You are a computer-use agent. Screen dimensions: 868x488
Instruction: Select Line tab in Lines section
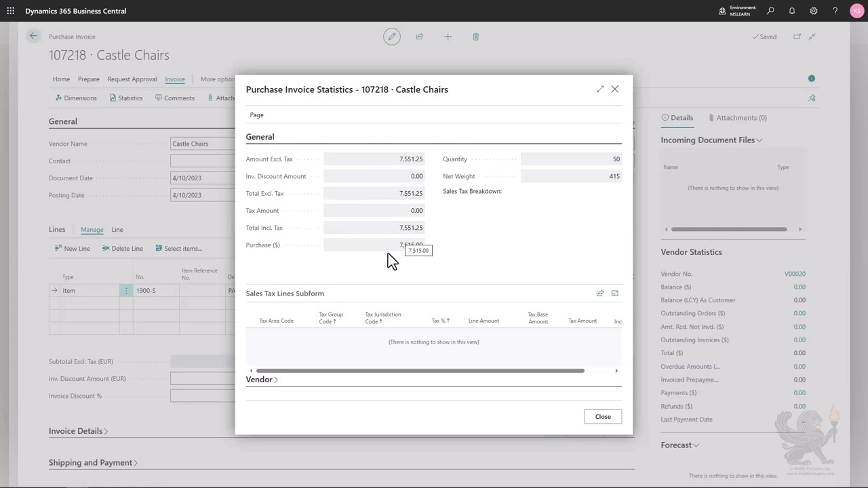coord(117,230)
